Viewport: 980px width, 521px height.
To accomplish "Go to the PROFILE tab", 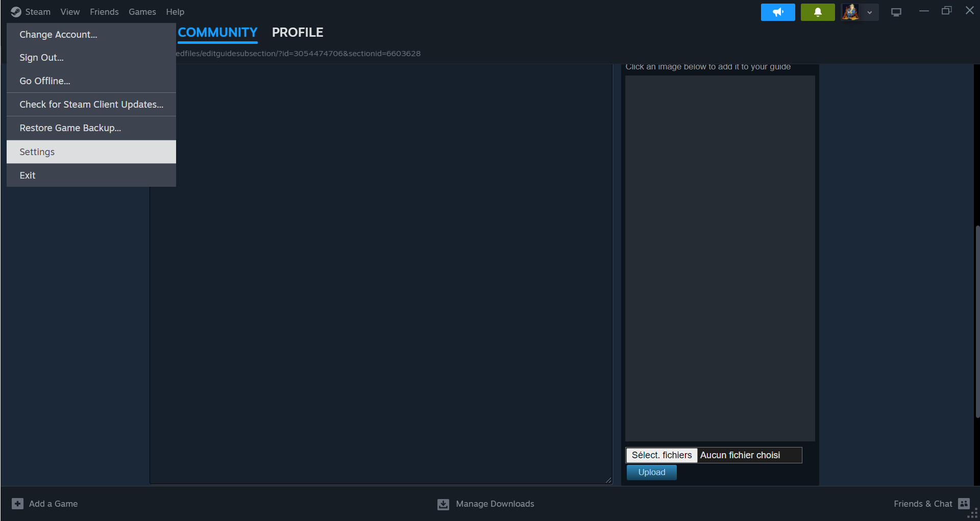I will pyautogui.click(x=298, y=33).
